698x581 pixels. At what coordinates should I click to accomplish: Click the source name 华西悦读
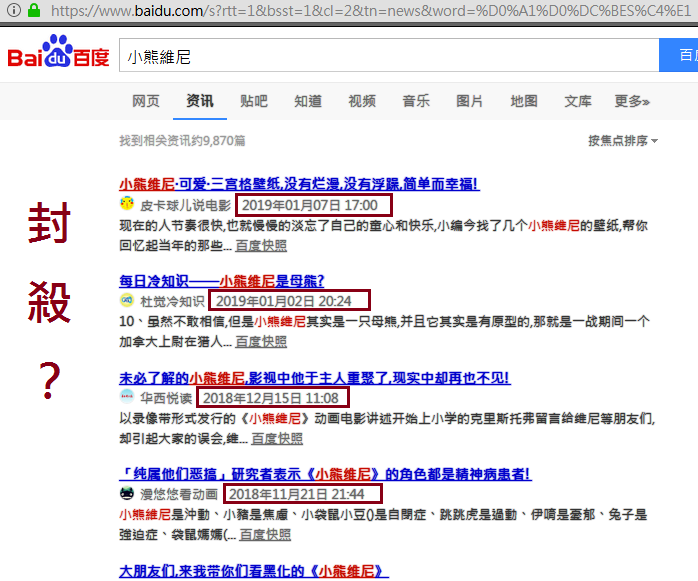point(166,398)
